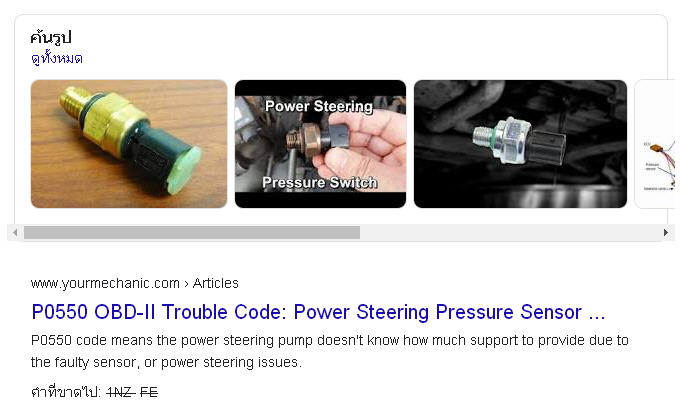Open the partially visible wiring diagram thumbnail
Image resolution: width=691 pixels, height=406 pixels.
655,144
